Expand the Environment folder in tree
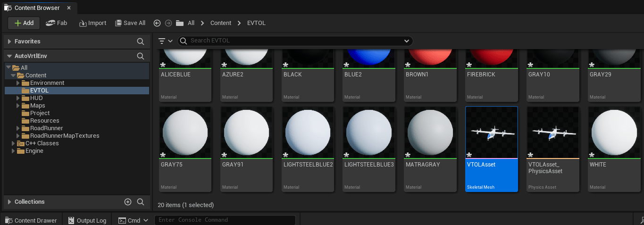This screenshot has height=225, width=644. [18, 83]
